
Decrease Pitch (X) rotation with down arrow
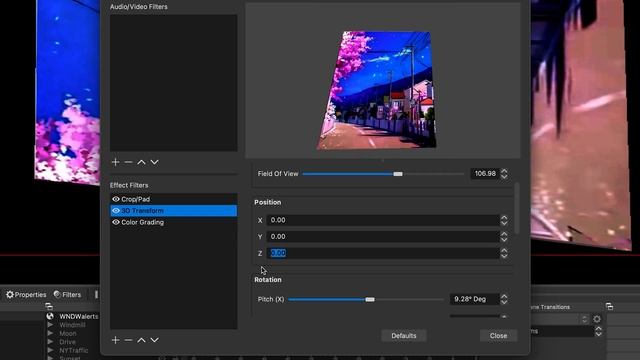point(504,302)
